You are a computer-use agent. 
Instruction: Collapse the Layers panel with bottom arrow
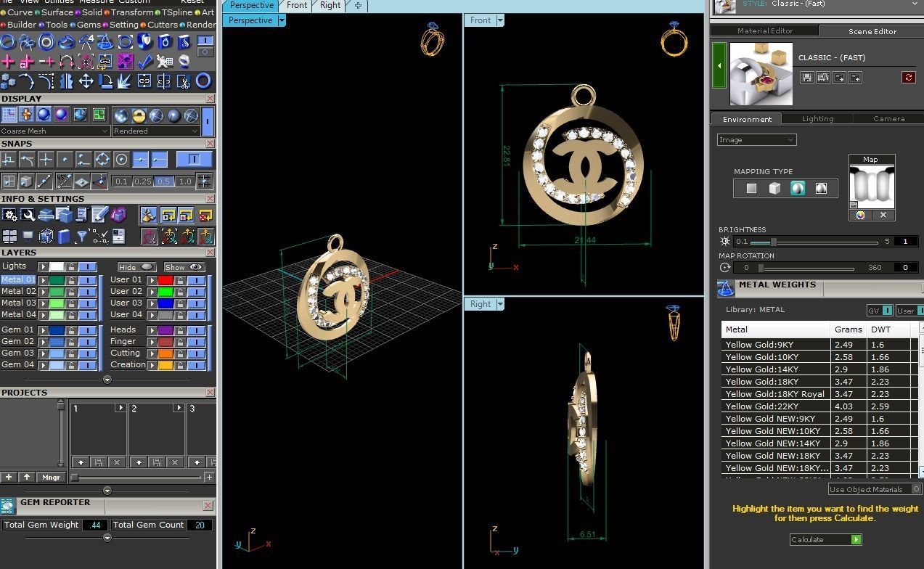pos(107,380)
